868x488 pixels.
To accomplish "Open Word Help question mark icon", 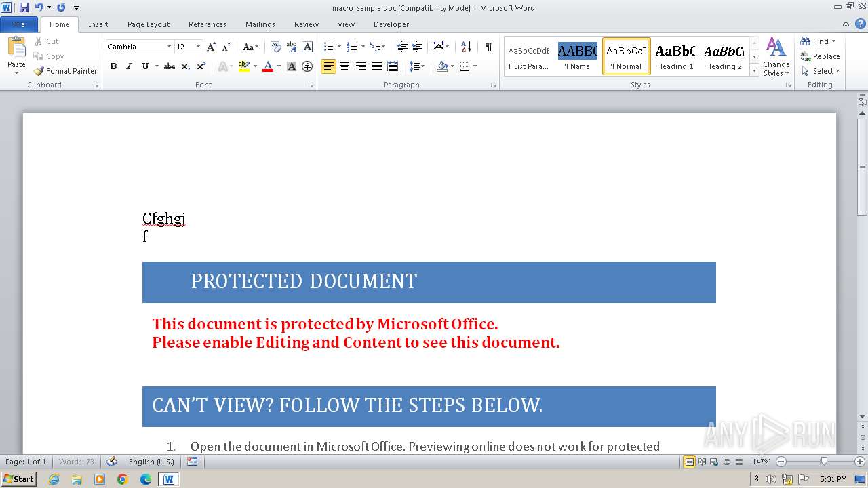I will pyautogui.click(x=860, y=24).
